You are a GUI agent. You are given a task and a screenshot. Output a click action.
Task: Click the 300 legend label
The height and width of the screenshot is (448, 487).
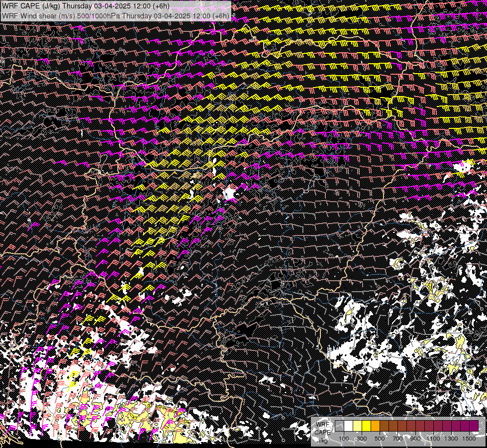tap(362, 439)
